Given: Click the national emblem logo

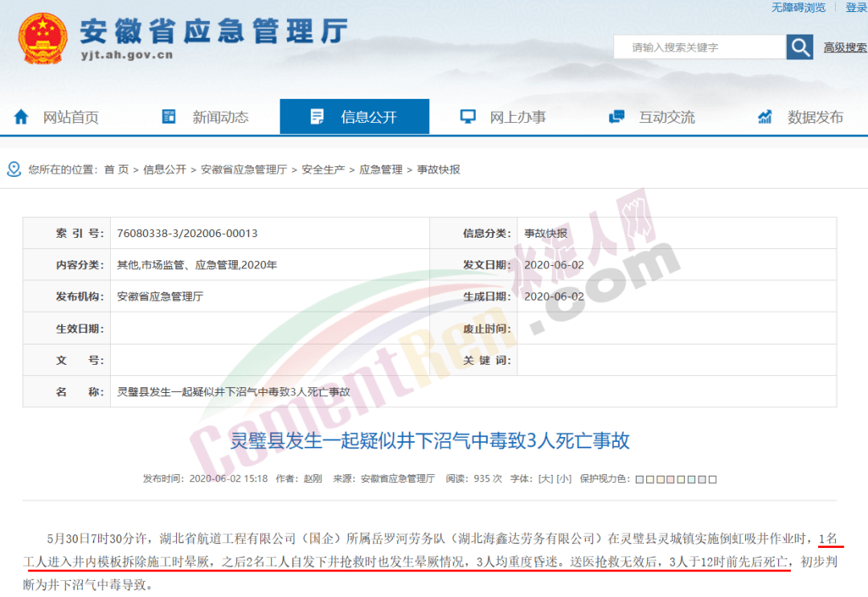Looking at the screenshot, I should (x=43, y=39).
